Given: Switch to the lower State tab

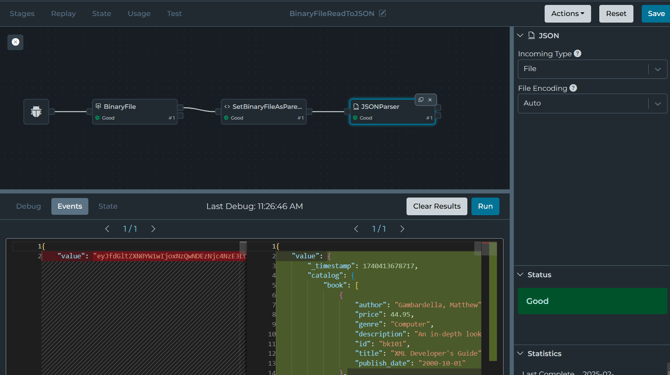Looking at the screenshot, I should click(108, 206).
